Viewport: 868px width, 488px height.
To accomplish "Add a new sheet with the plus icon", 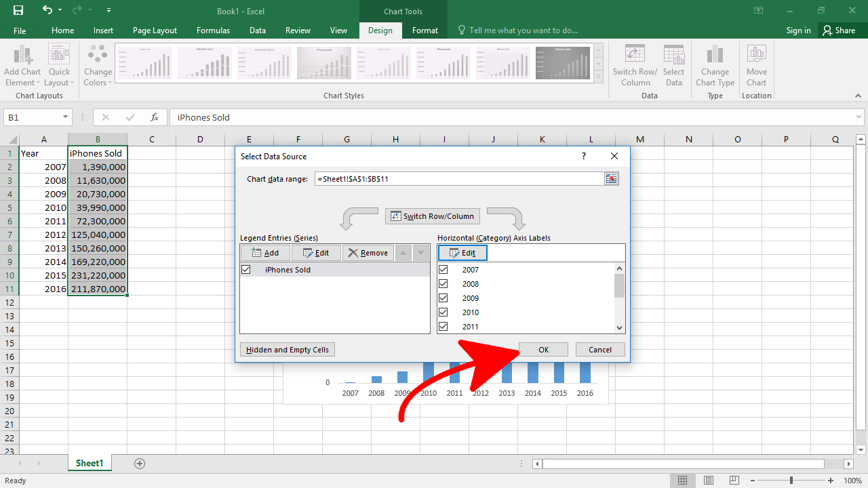I will coord(140,464).
